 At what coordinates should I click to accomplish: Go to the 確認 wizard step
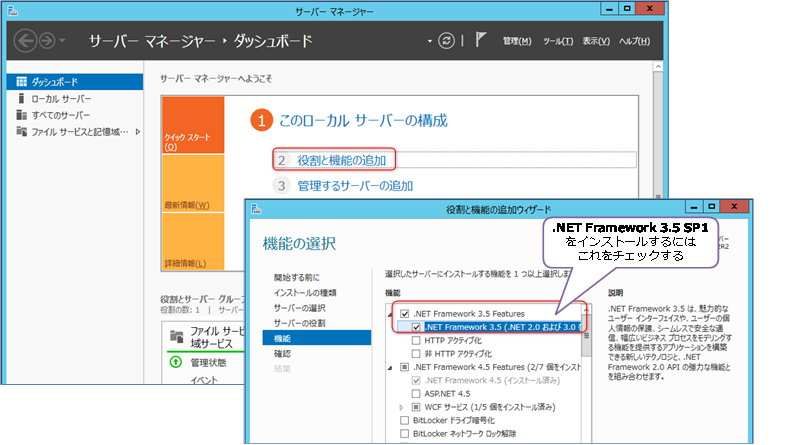[x=282, y=353]
